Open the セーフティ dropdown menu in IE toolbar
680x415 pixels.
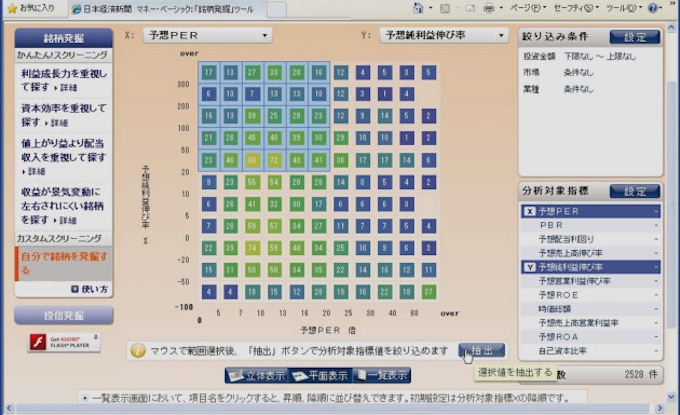click(575, 8)
